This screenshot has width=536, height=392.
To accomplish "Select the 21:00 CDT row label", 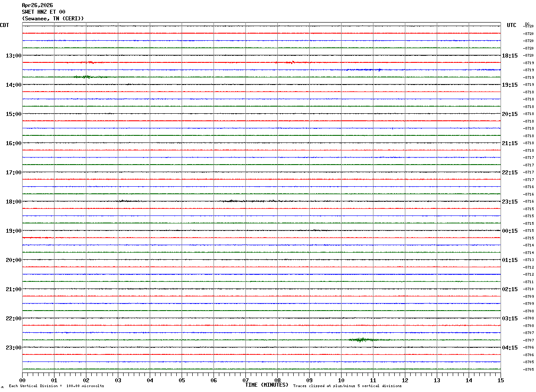I will pos(13,289).
